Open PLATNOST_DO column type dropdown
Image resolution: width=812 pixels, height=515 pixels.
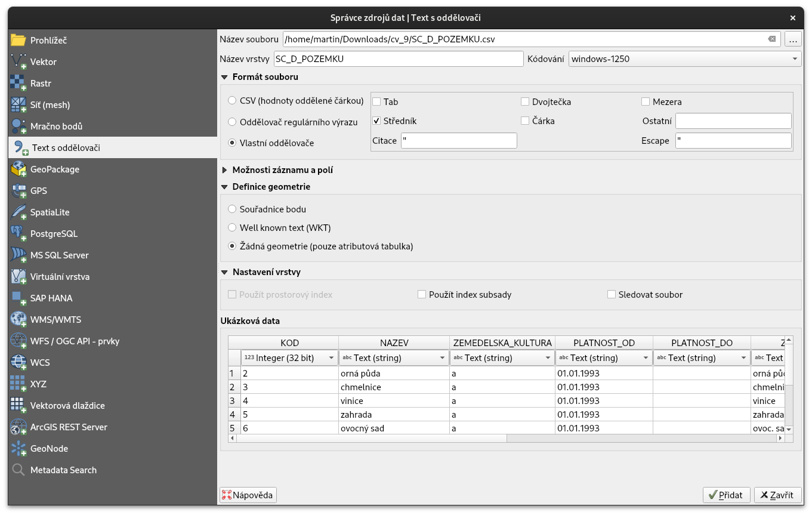[x=702, y=358]
